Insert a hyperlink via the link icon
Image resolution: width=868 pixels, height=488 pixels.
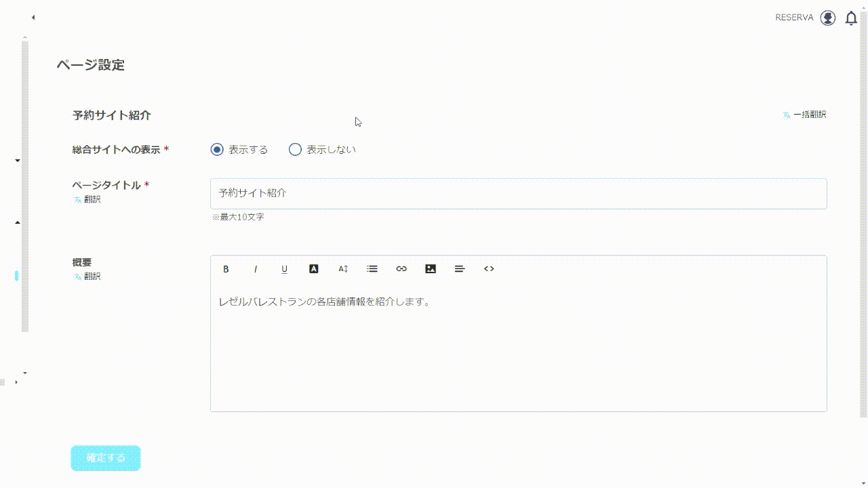coord(401,269)
